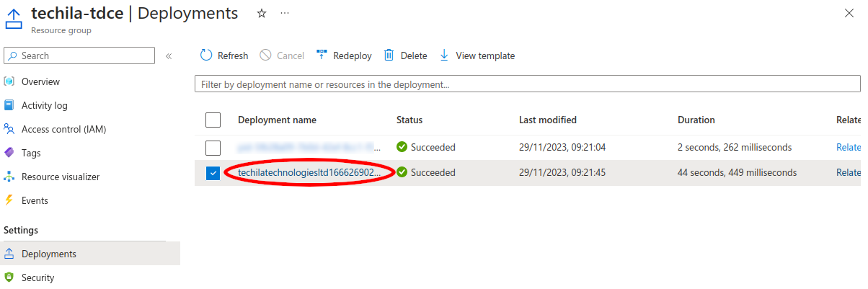The image size is (868, 289).
Task: Open the techilatechnologiesltd deployment link
Action: pos(309,173)
